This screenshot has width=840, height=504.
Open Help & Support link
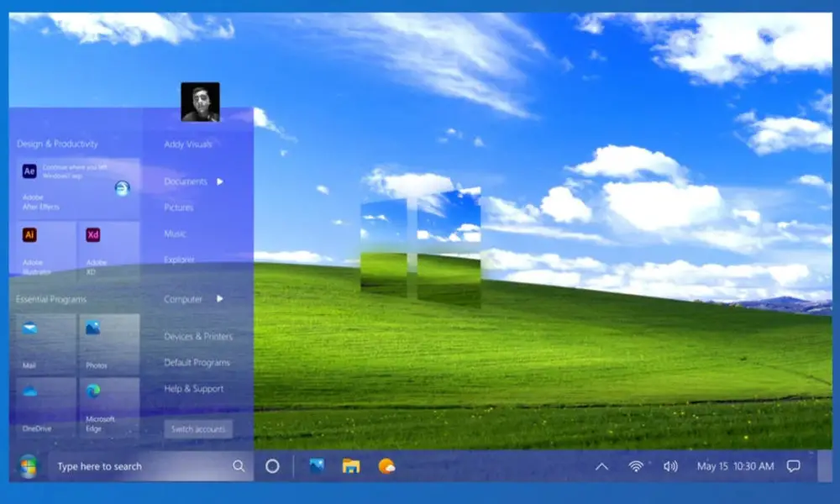pos(194,389)
